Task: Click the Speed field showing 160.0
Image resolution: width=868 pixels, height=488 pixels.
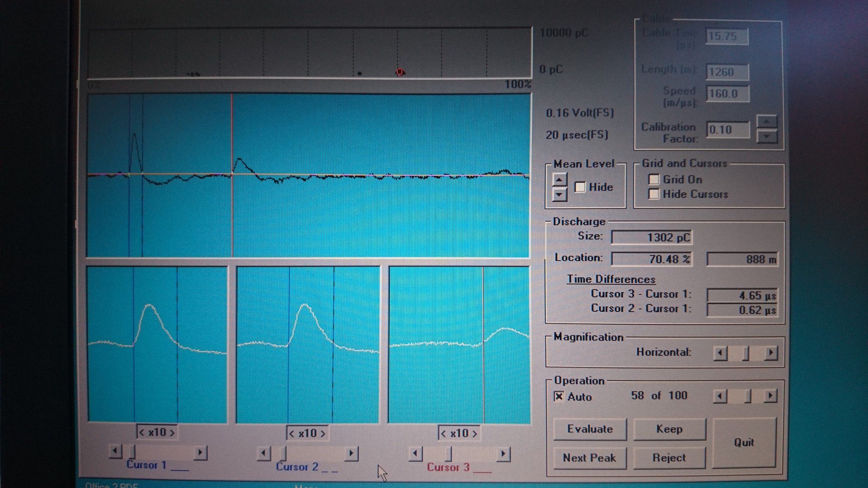Action: 728,94
